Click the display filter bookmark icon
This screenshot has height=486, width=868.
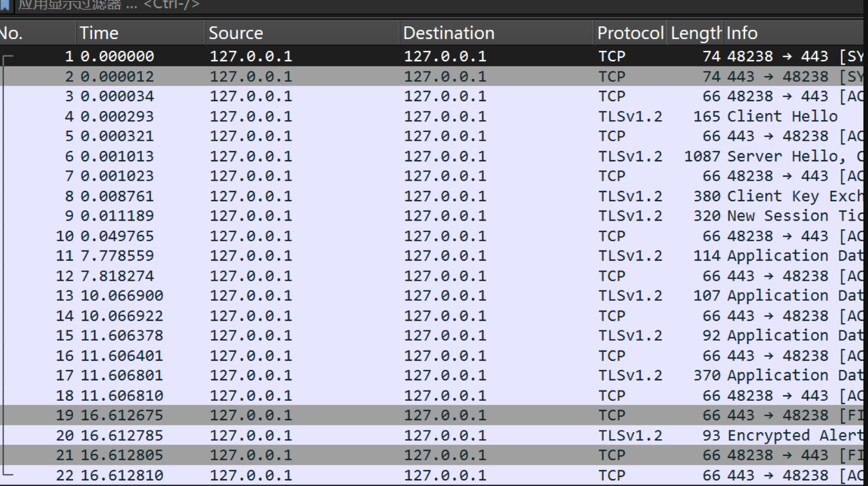(5, 5)
